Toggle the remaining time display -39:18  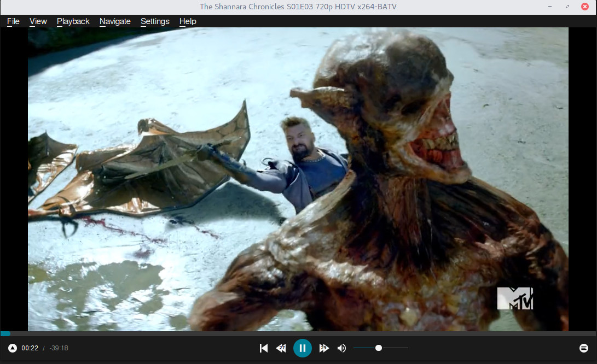point(59,348)
